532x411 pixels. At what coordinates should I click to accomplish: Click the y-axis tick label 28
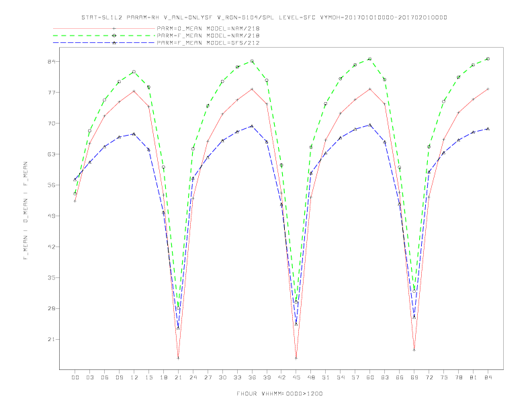pyautogui.click(x=52, y=308)
